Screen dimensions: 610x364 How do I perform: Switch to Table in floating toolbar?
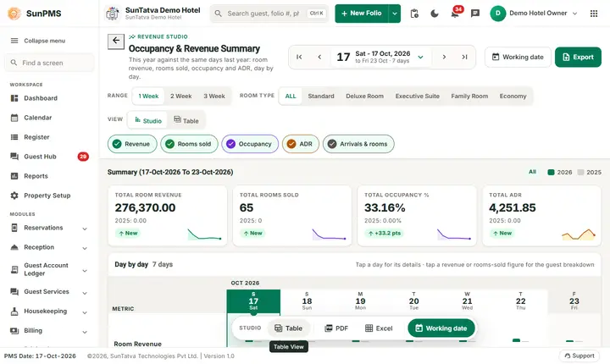pyautogui.click(x=288, y=328)
